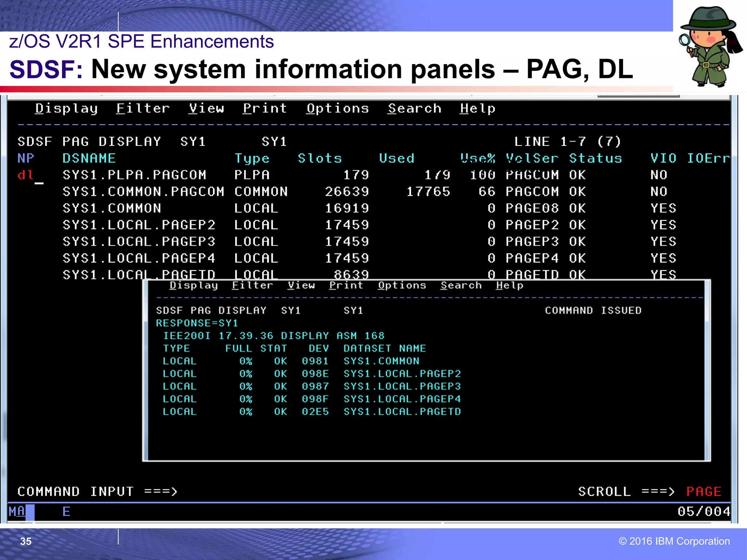Click DATASET NAME header in overlay
This screenshot has width=747, height=560.
click(x=384, y=348)
